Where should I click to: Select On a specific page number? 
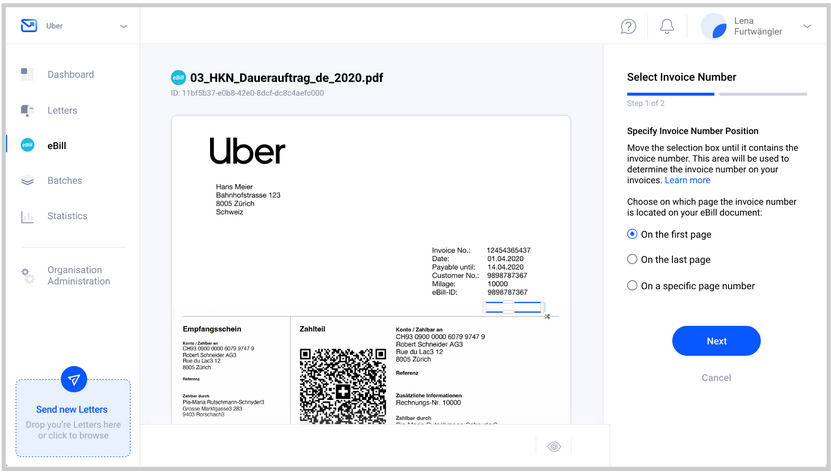pyautogui.click(x=691, y=286)
